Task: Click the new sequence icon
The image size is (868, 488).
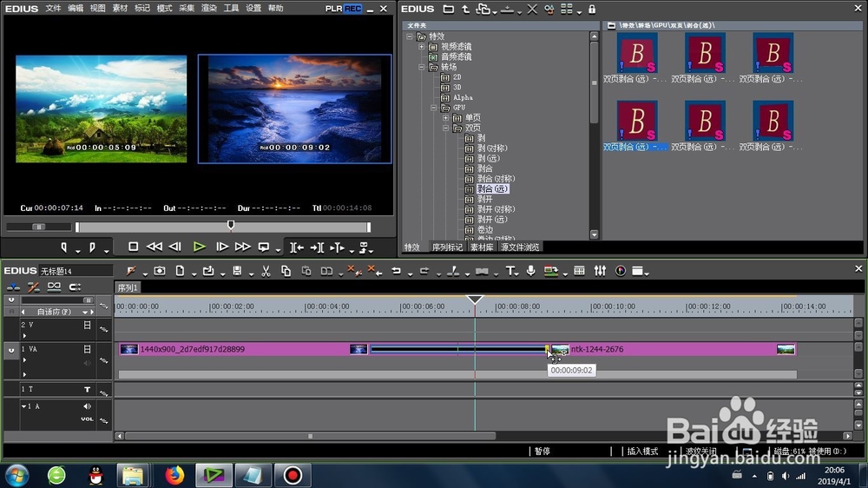Action: [x=180, y=271]
